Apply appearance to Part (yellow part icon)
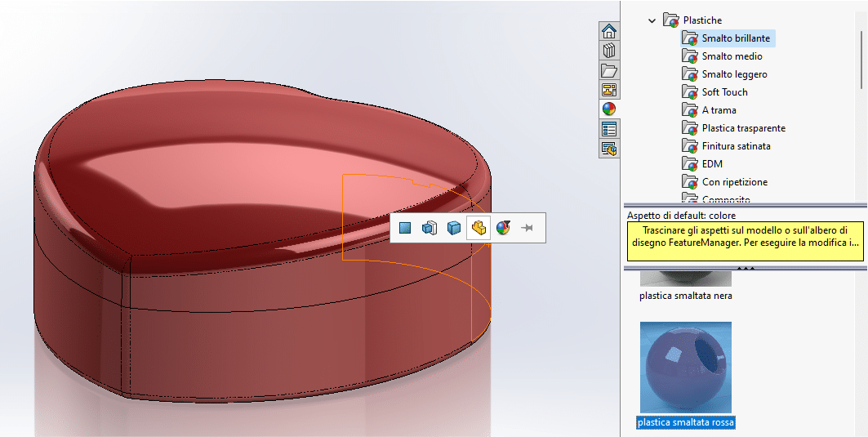The width and height of the screenshot is (868, 437). point(479,228)
